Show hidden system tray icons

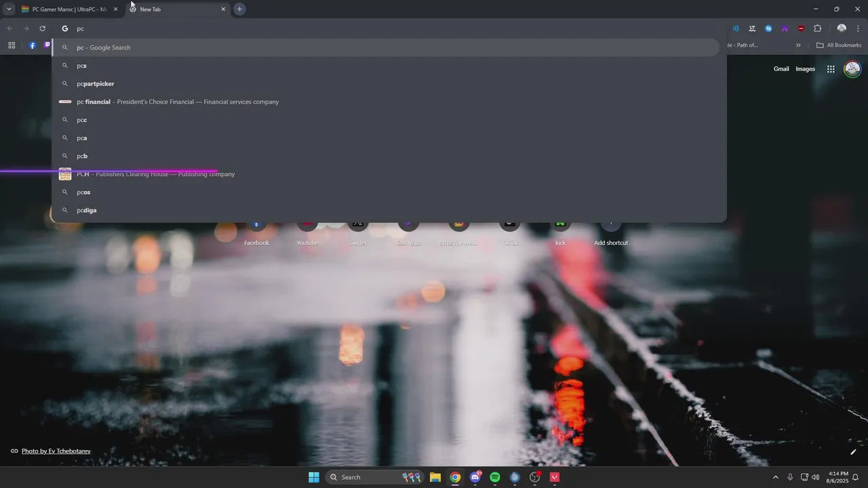[776, 477]
